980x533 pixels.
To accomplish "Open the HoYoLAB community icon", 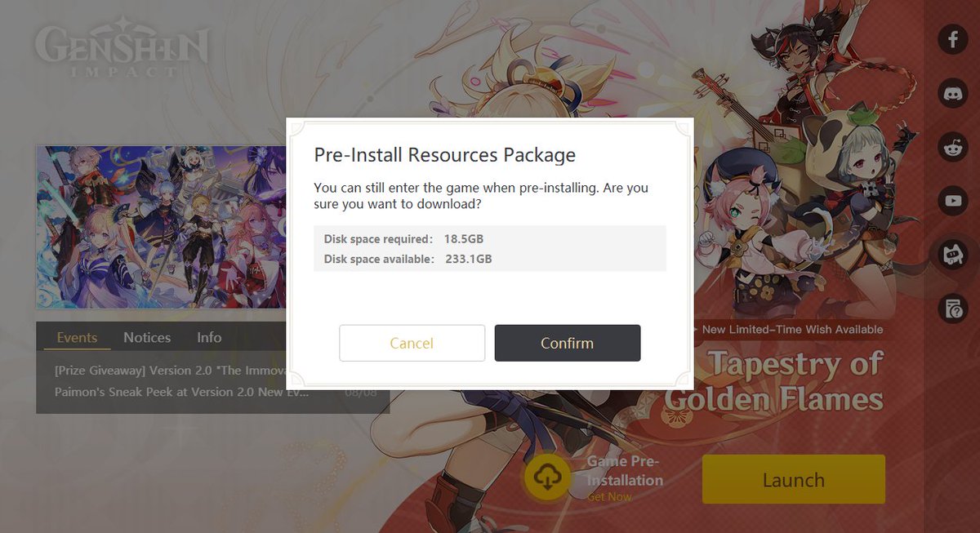I will coord(953,254).
